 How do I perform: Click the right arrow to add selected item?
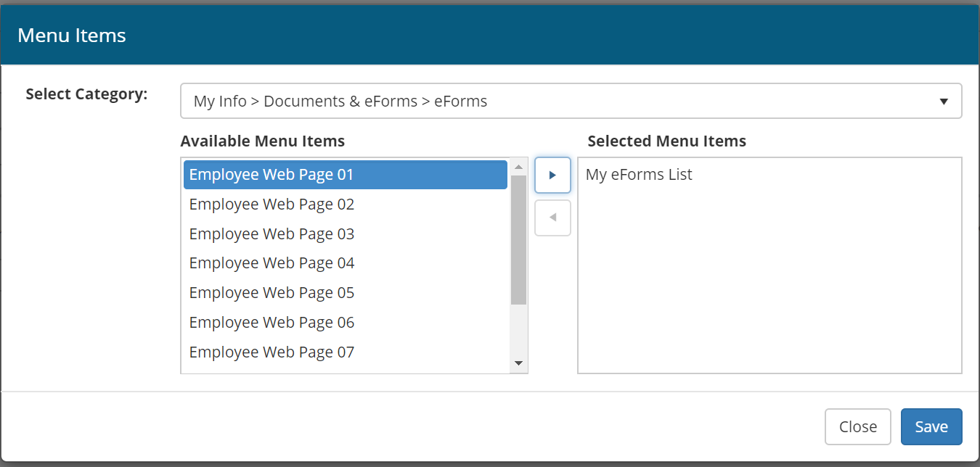click(552, 175)
